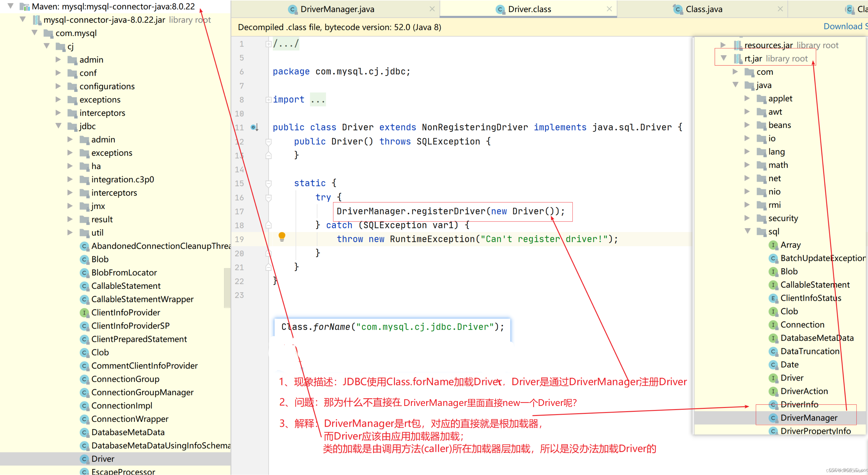Click the ClientInfoStatus enum icon

coord(773,298)
